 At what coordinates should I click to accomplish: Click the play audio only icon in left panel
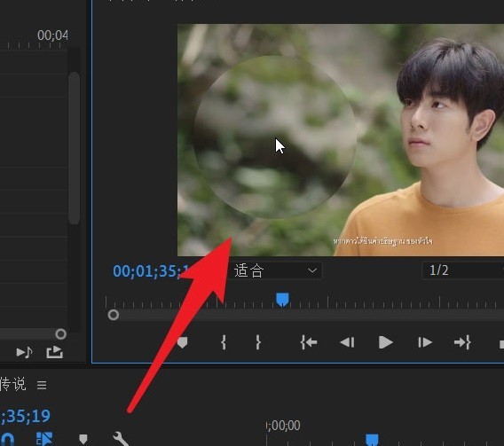[x=25, y=353]
